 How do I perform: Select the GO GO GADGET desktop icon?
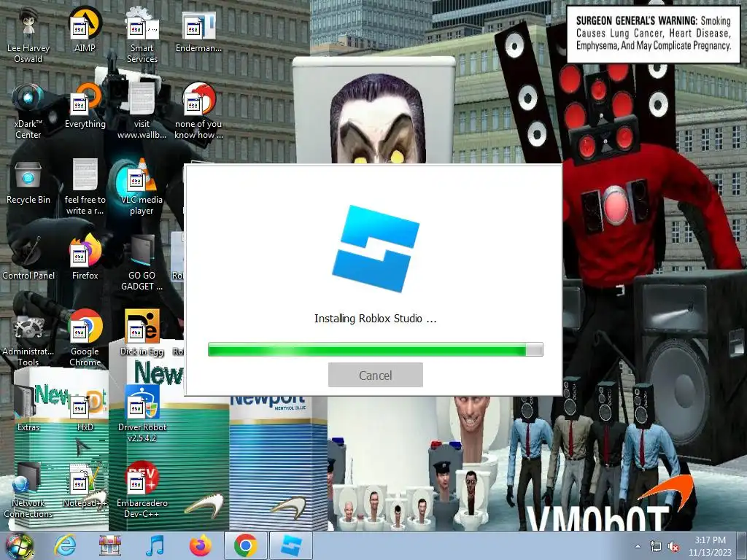[142, 262]
